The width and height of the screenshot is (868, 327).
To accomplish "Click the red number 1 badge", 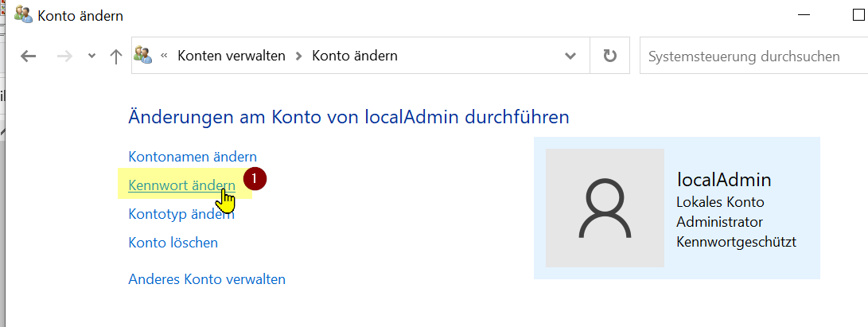I will 255,179.
